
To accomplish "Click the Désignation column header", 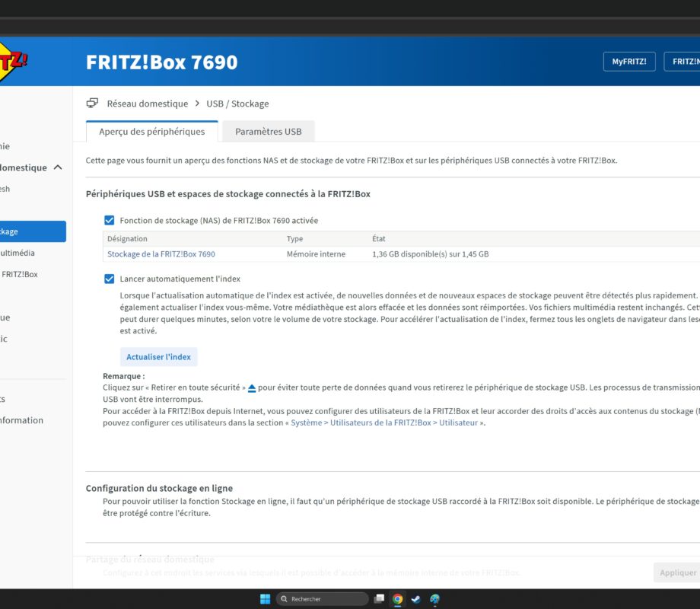I will (127, 238).
